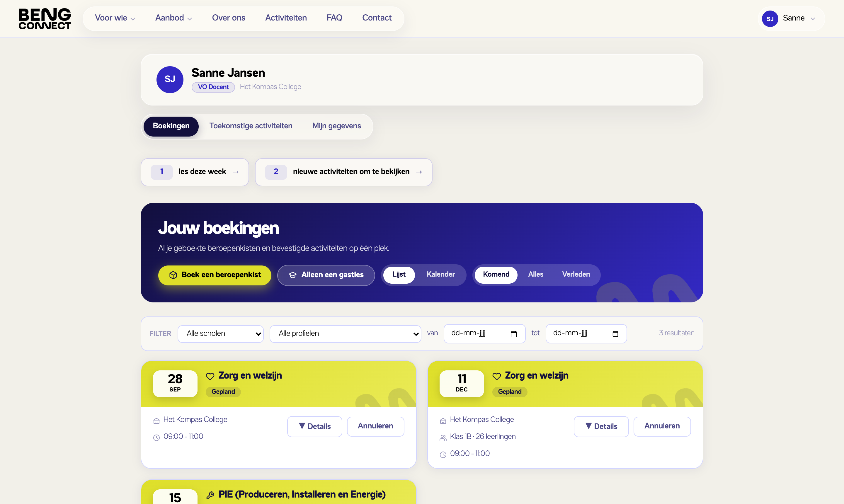Open the Alle profielen filter dropdown
The width and height of the screenshot is (844, 504).
pyautogui.click(x=345, y=334)
